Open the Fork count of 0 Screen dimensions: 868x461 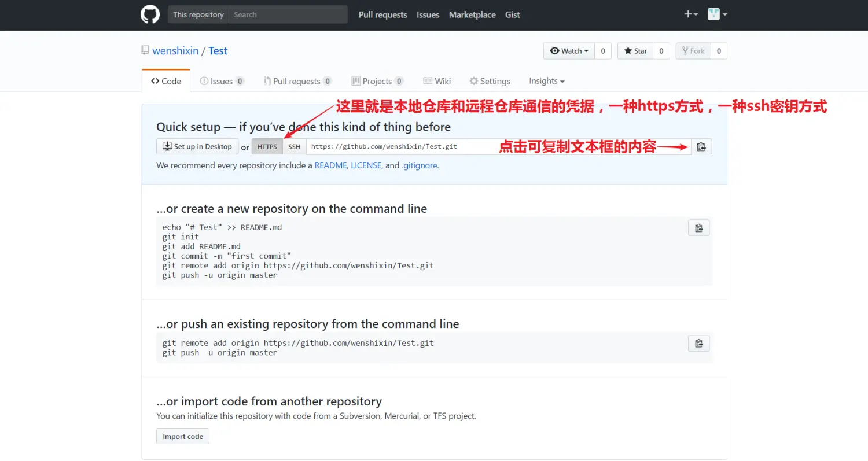point(719,51)
